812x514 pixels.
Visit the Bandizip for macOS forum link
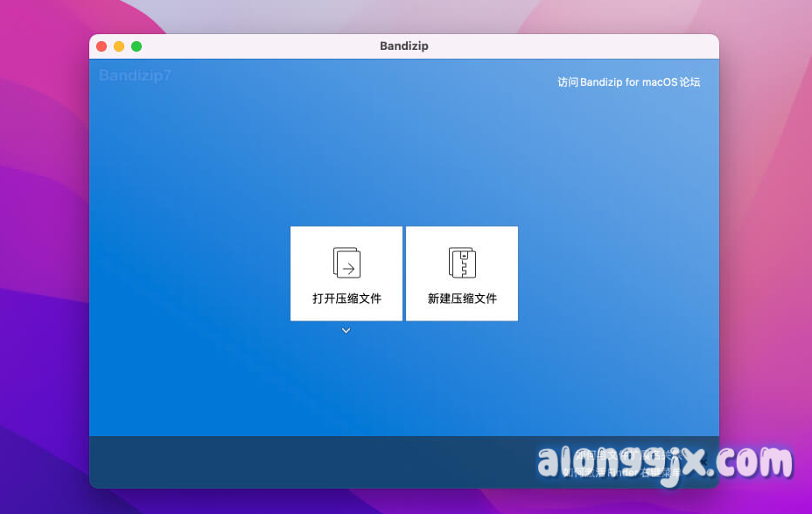[628, 82]
